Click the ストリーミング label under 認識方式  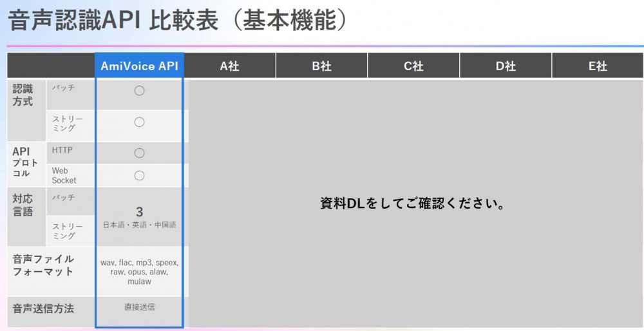tap(68, 124)
